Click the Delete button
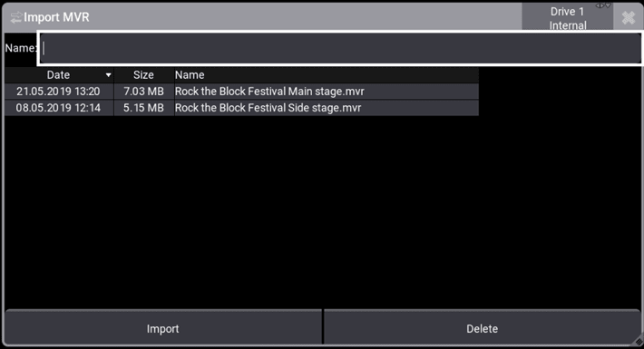 pyautogui.click(x=482, y=328)
